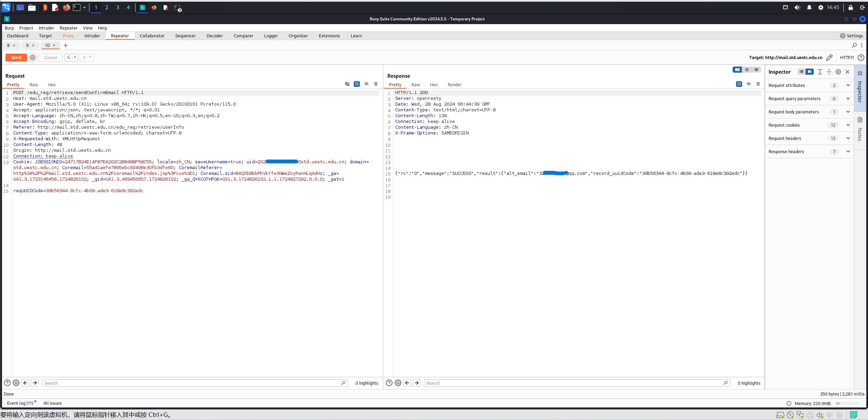The width and height of the screenshot is (868, 420).
Task: Click the Response search input field
Action: coord(577,383)
